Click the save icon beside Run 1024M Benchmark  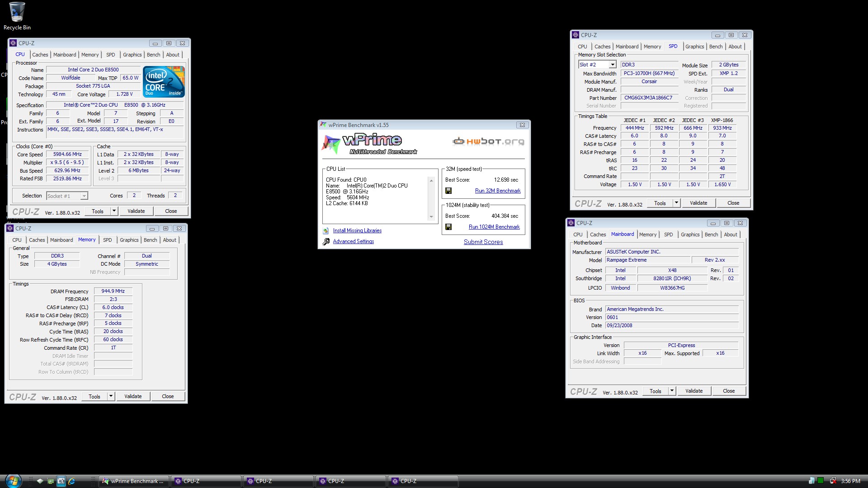click(448, 227)
